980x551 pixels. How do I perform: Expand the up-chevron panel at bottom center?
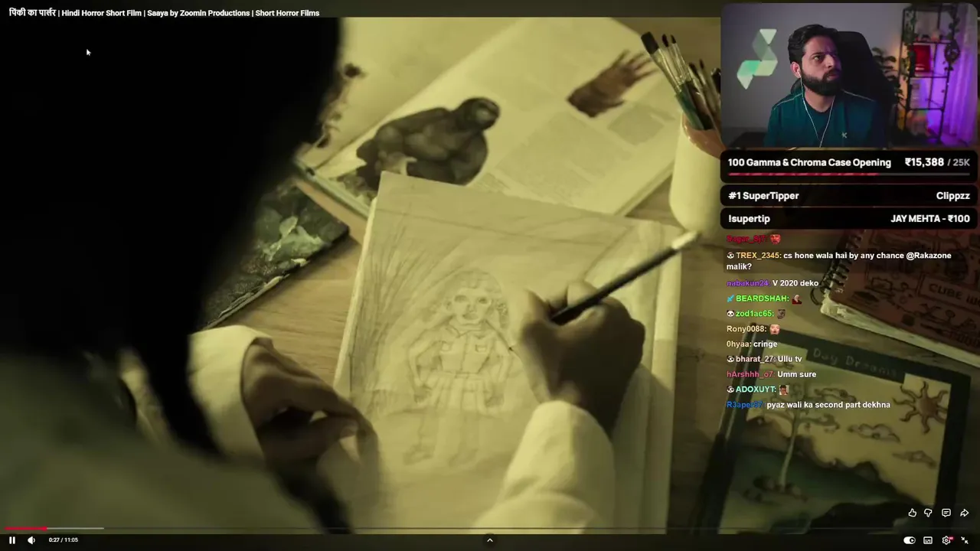pyautogui.click(x=490, y=540)
